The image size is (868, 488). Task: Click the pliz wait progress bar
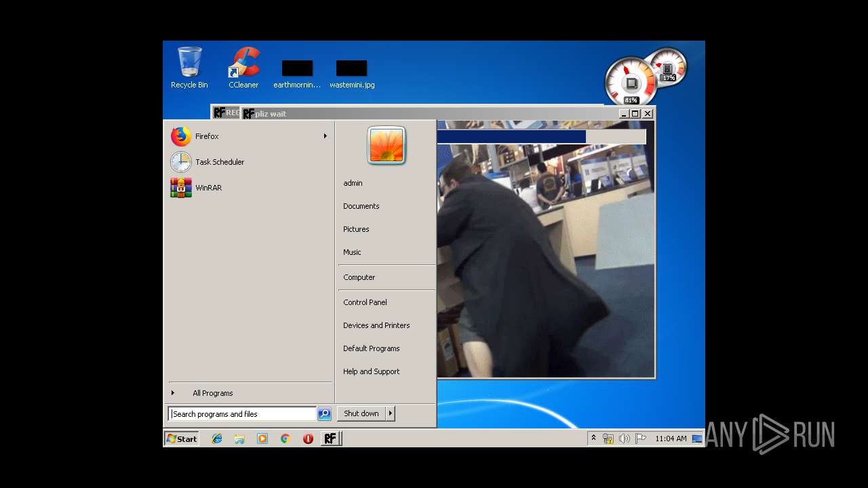click(x=541, y=137)
